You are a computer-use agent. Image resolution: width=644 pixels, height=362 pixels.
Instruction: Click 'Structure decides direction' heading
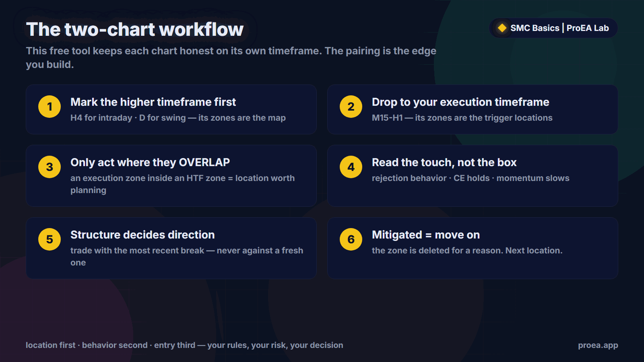click(x=142, y=235)
